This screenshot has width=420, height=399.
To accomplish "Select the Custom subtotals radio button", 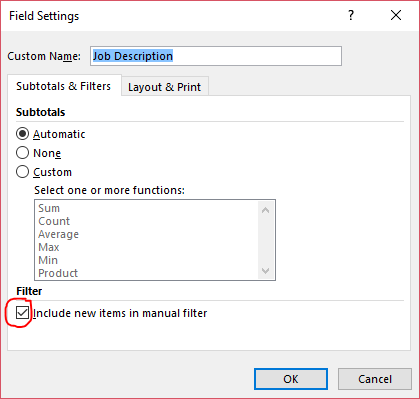I will (22, 172).
